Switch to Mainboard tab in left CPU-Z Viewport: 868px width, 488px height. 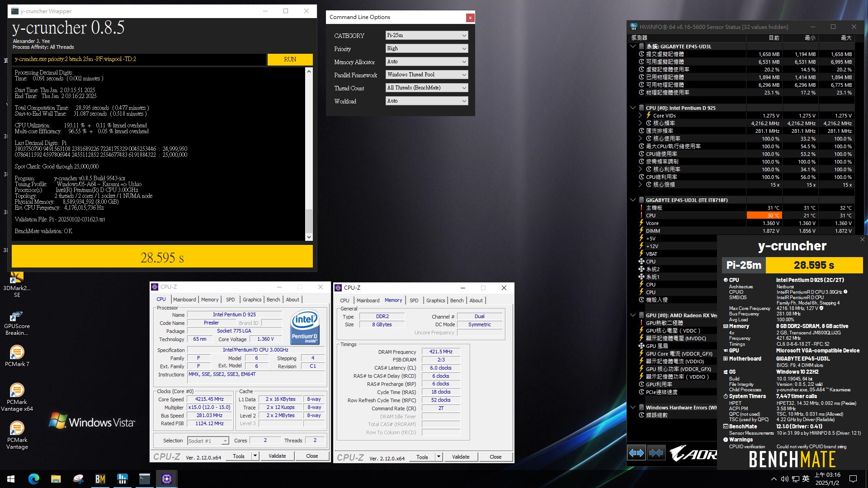[x=184, y=300]
